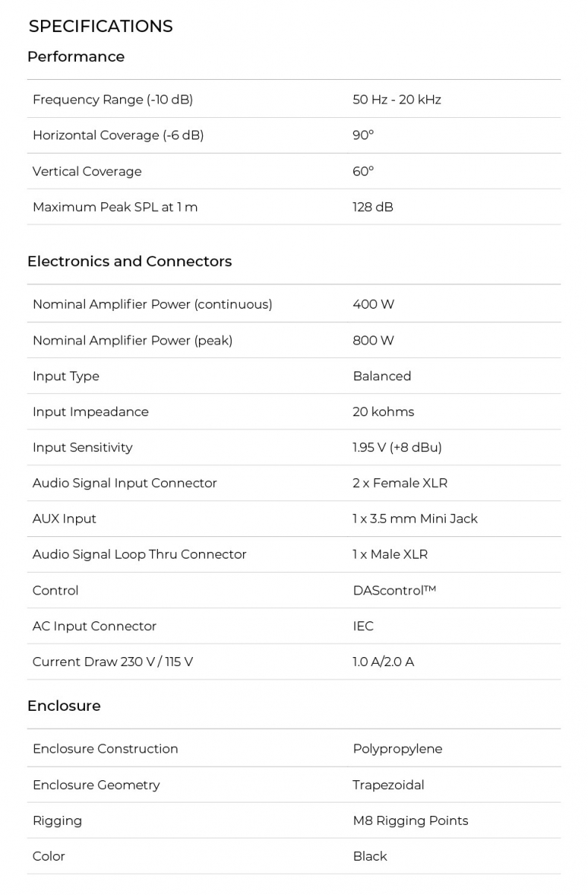The width and height of the screenshot is (588, 895).
Task: Select the Horizontal Coverage (-6 dB) row label
Action: 118,135
